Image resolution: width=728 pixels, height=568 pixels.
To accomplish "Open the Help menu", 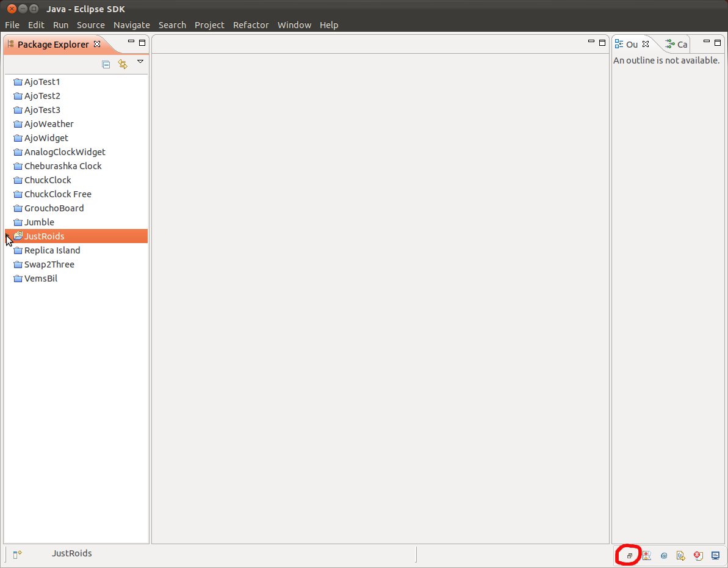I will pos(329,25).
